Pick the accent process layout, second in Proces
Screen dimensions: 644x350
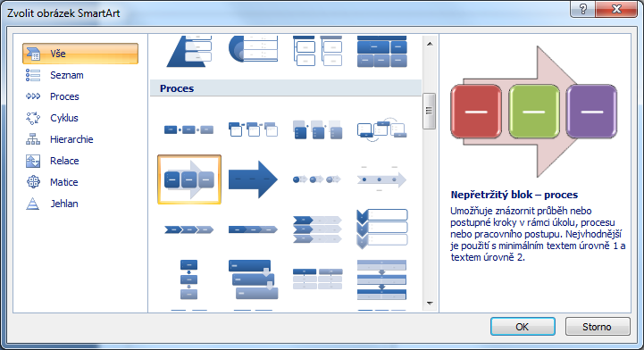253,129
